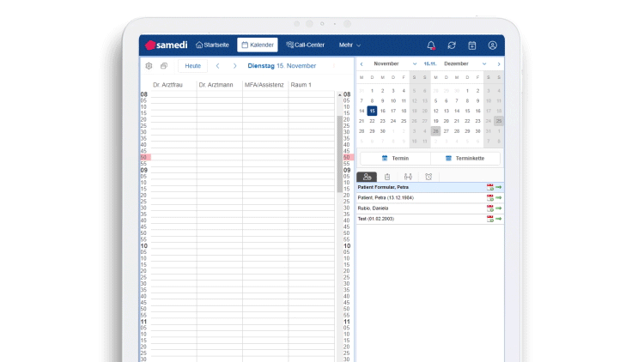Viewport: 644px width, 362px height.
Task: Click the highlighted 50 time marker on left
Action: coord(145,157)
